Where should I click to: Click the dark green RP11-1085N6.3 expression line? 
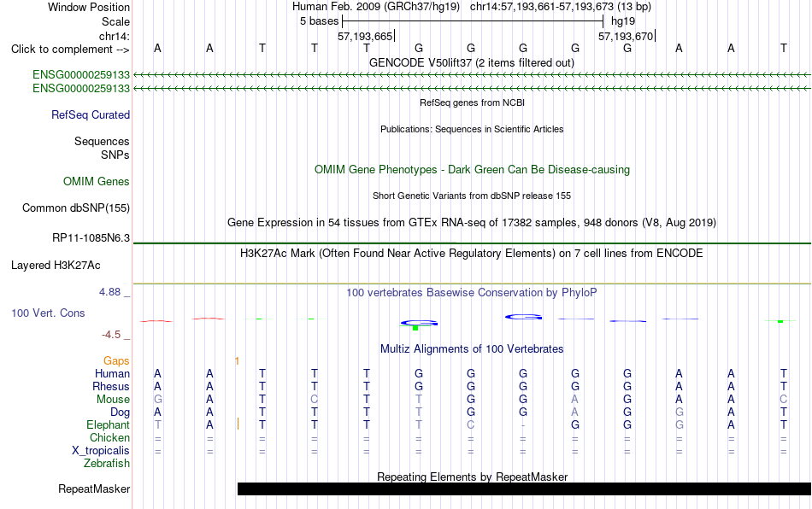click(472, 243)
